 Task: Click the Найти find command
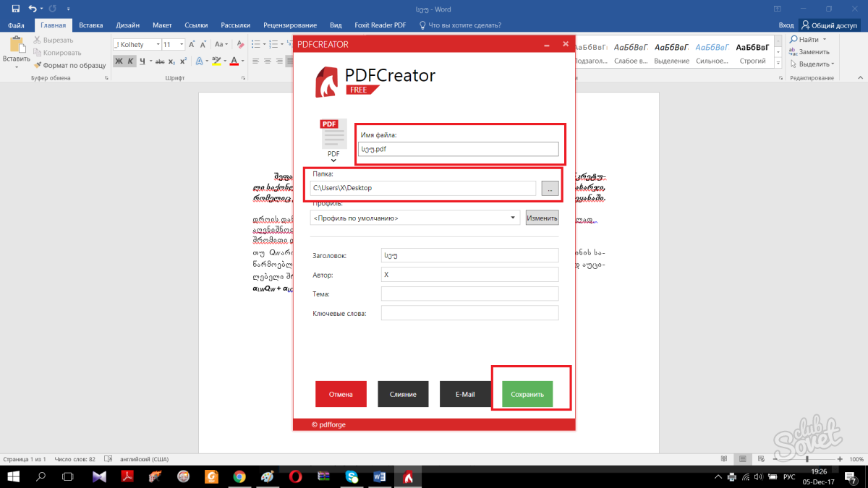(x=809, y=40)
